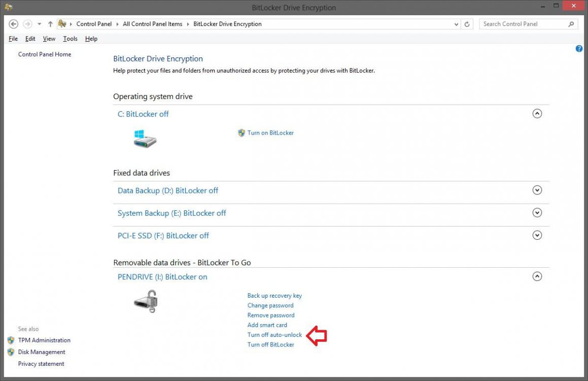Click the Forward navigation arrow
Image resolution: width=588 pixels, height=381 pixels.
pos(27,24)
